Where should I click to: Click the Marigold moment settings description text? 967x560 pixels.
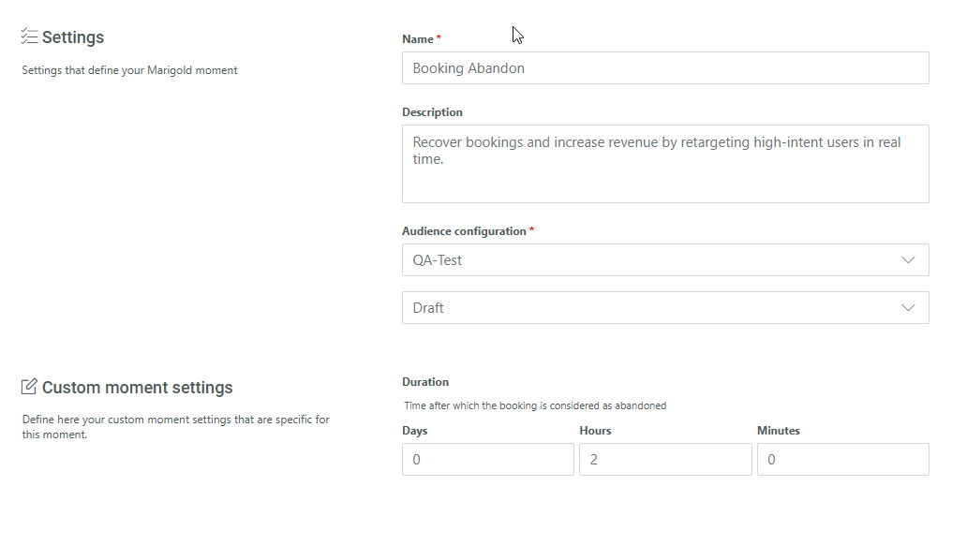(x=129, y=70)
